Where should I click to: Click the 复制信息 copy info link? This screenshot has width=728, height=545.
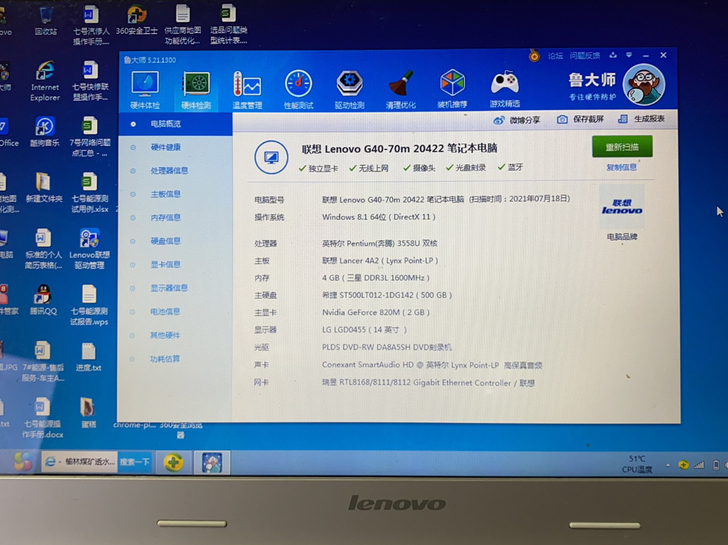[x=621, y=167]
